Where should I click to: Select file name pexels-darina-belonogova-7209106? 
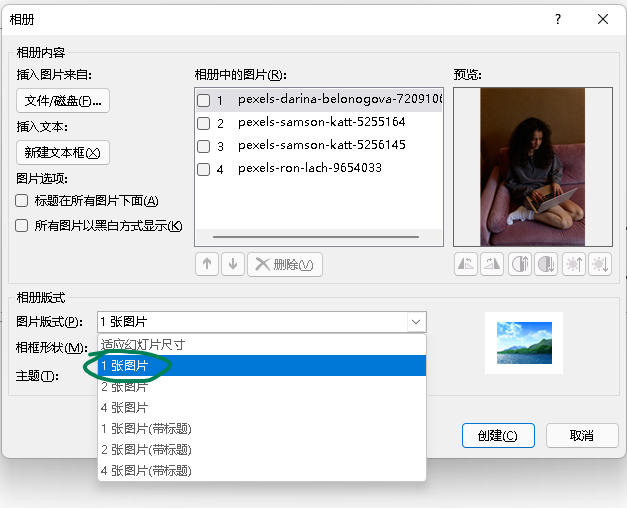340,99
